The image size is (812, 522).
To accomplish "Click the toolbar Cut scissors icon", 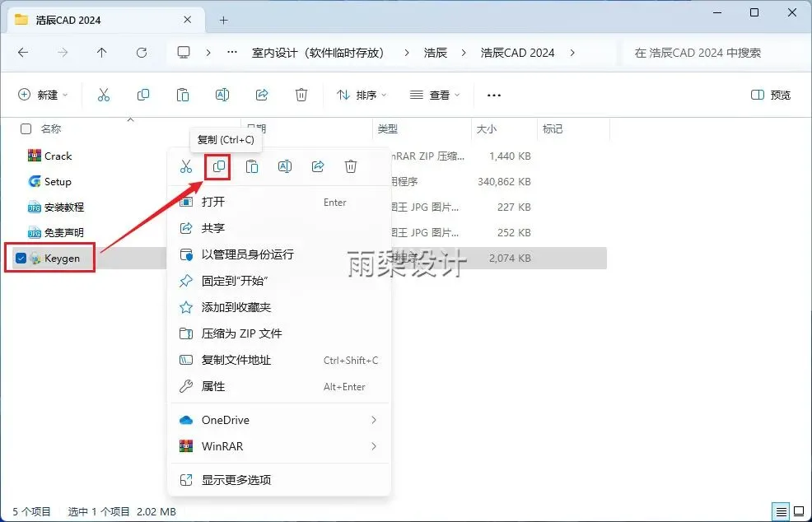I will coord(104,95).
